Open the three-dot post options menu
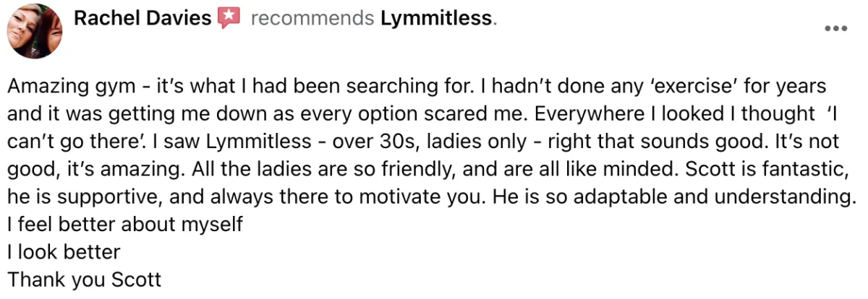 [x=835, y=29]
